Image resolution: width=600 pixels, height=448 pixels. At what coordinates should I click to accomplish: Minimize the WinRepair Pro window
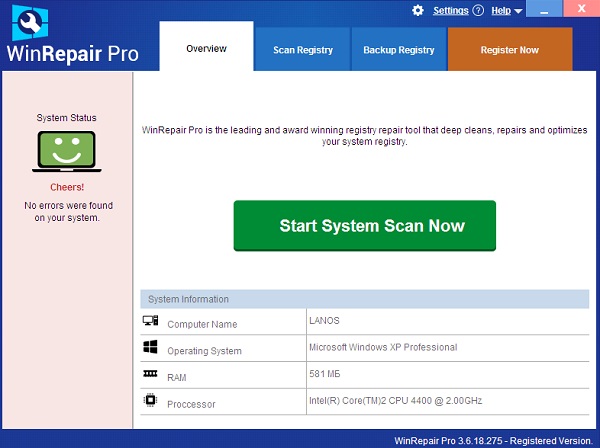coord(543,12)
